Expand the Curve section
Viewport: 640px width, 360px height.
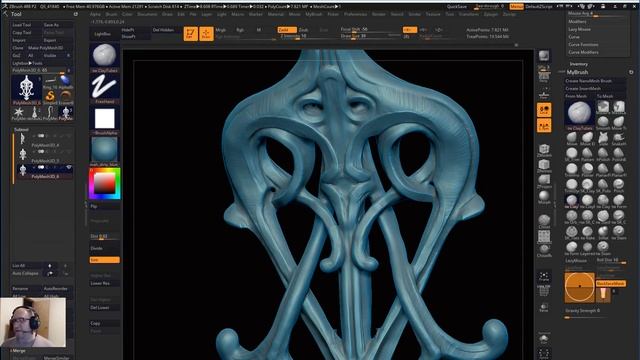(574, 37)
